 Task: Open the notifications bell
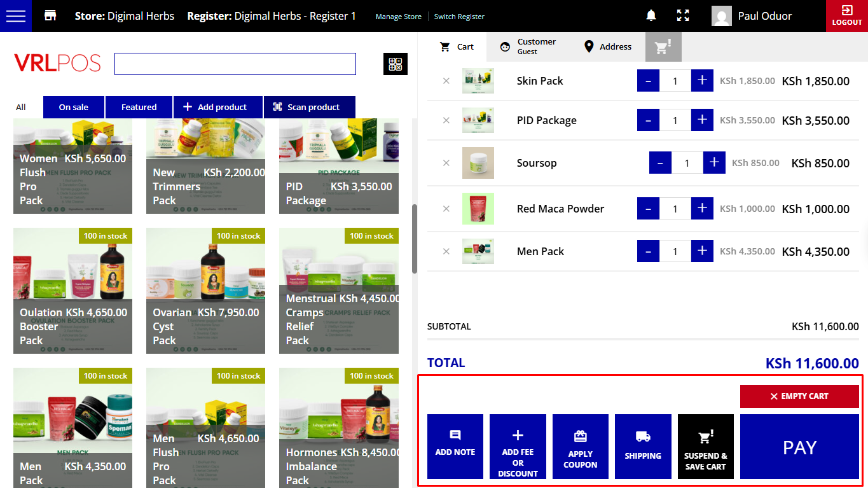[x=651, y=16]
